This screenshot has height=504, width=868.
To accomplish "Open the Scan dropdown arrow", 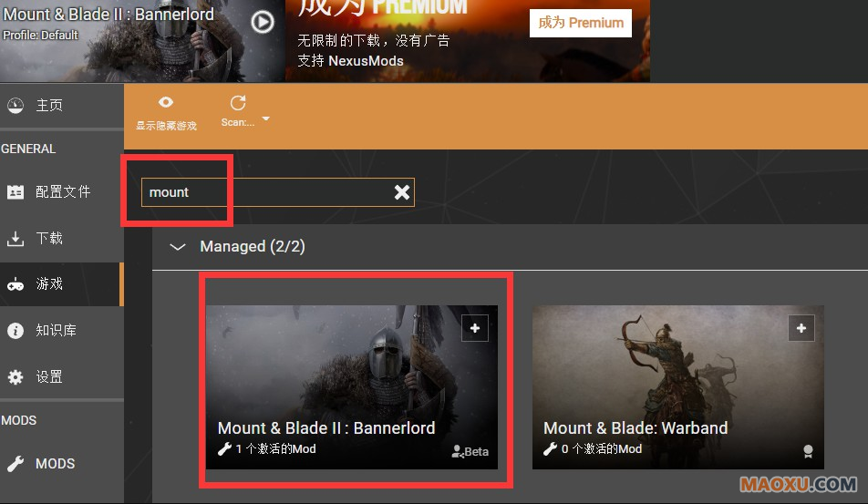I will click(x=265, y=118).
